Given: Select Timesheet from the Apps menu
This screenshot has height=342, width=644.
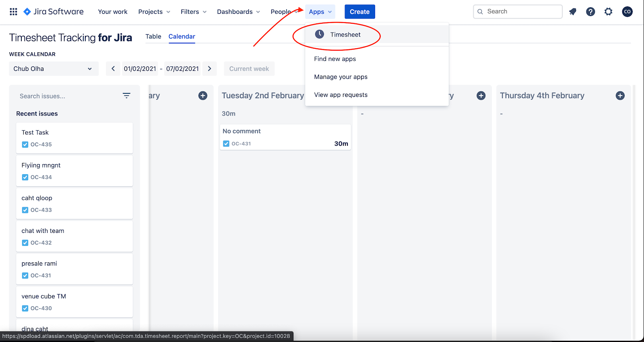Looking at the screenshot, I should pyautogui.click(x=377, y=34).
